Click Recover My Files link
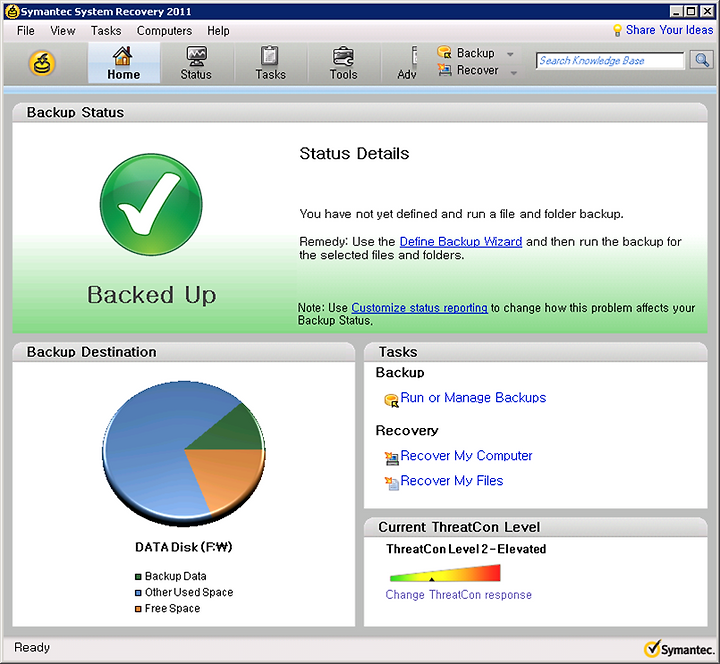 tap(452, 480)
